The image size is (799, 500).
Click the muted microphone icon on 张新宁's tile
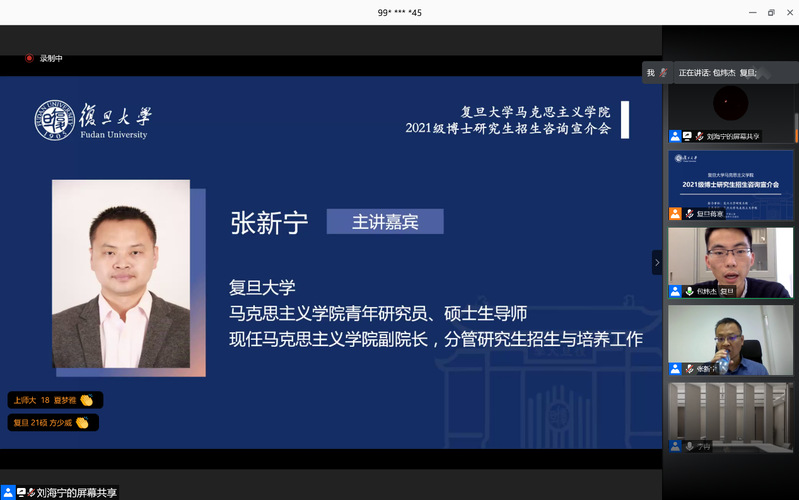[689, 369]
